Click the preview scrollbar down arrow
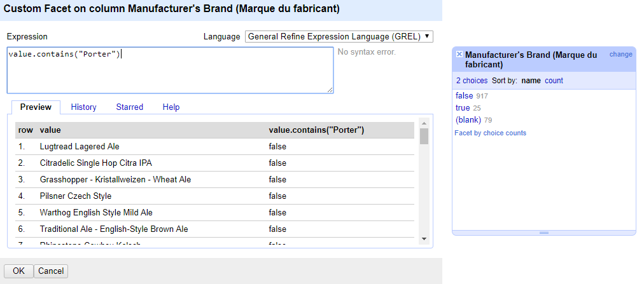Image resolution: width=644 pixels, height=284 pixels. 424,239
